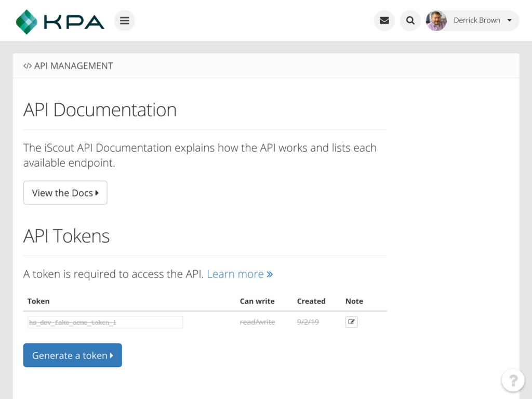Click the search magnifier icon
This screenshot has width=532, height=399.
point(410,20)
